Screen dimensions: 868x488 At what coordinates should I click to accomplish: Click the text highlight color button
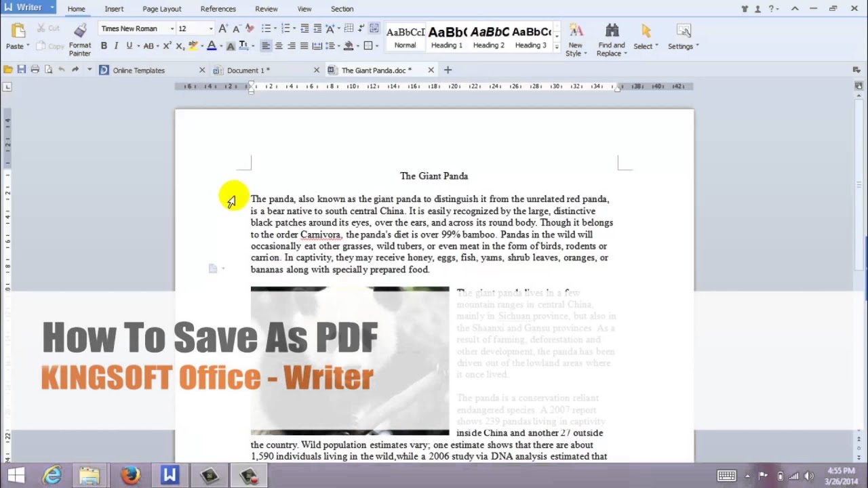193,46
